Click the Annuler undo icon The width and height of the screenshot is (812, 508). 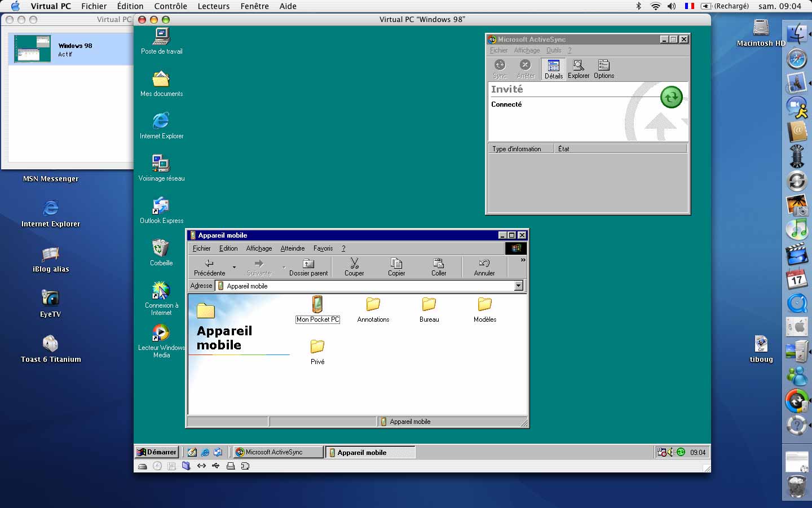(x=484, y=263)
